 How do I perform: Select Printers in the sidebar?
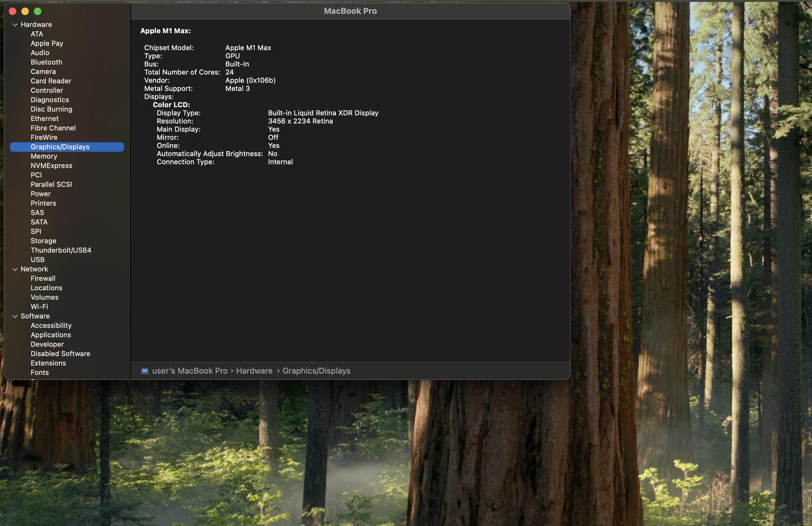pos(43,204)
